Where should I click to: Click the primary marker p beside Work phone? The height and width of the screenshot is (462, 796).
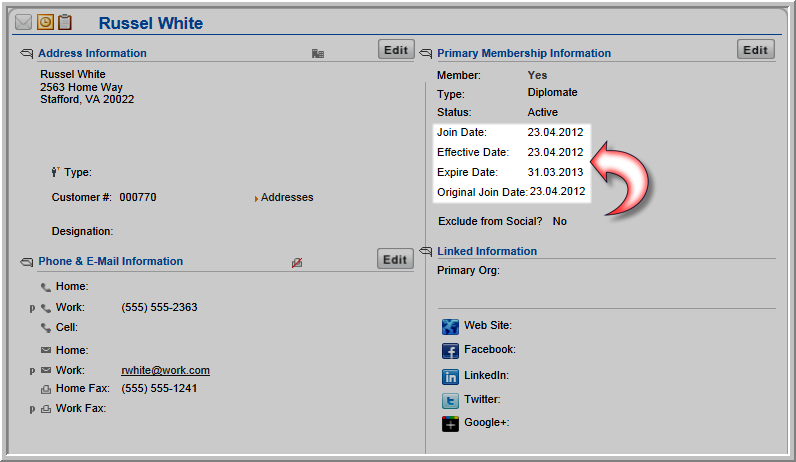coord(32,308)
